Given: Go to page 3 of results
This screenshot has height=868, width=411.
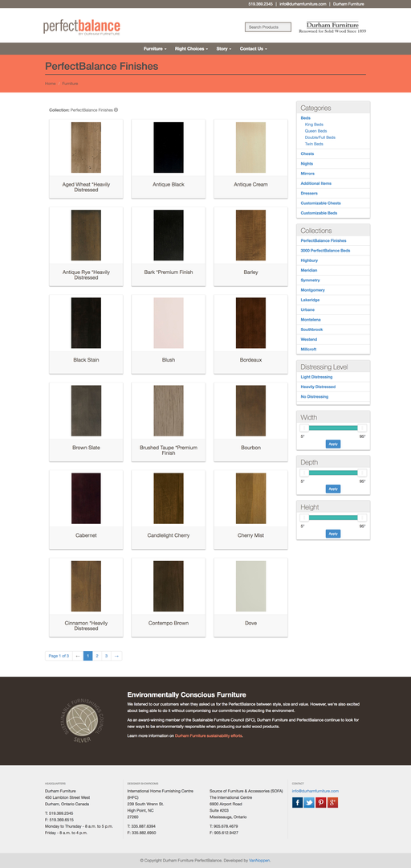Looking at the screenshot, I should [106, 656].
